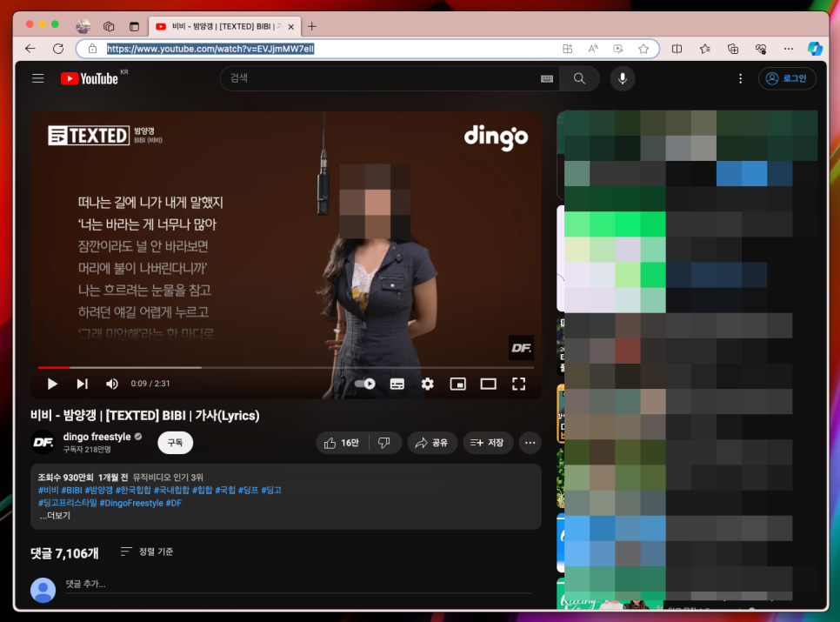840x622 pixels.
Task: Open the #BIBI hashtag
Action: pos(72,491)
